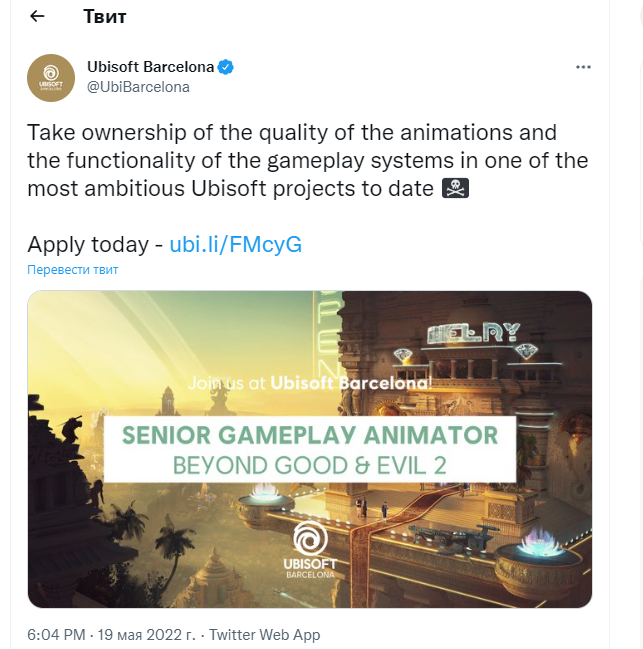The width and height of the screenshot is (643, 649).
Task: Click the Senior Gameplay Animator banner text
Action: (309, 435)
